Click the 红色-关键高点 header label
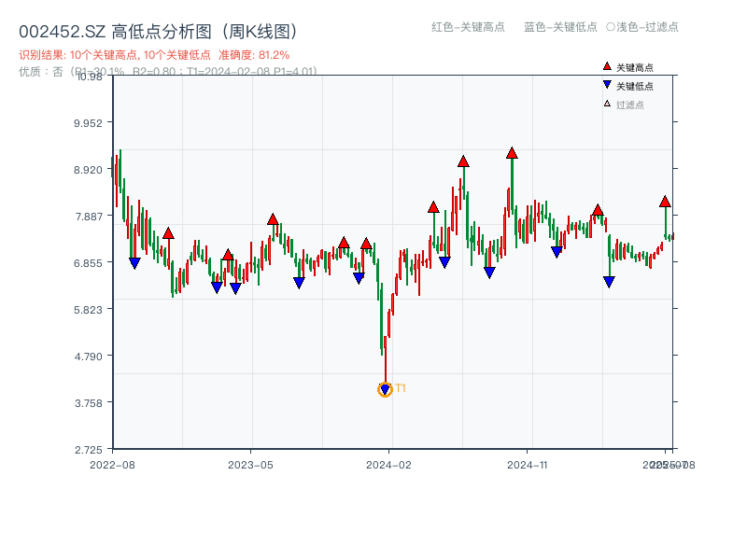This screenshot has height=560, width=747. point(468,27)
